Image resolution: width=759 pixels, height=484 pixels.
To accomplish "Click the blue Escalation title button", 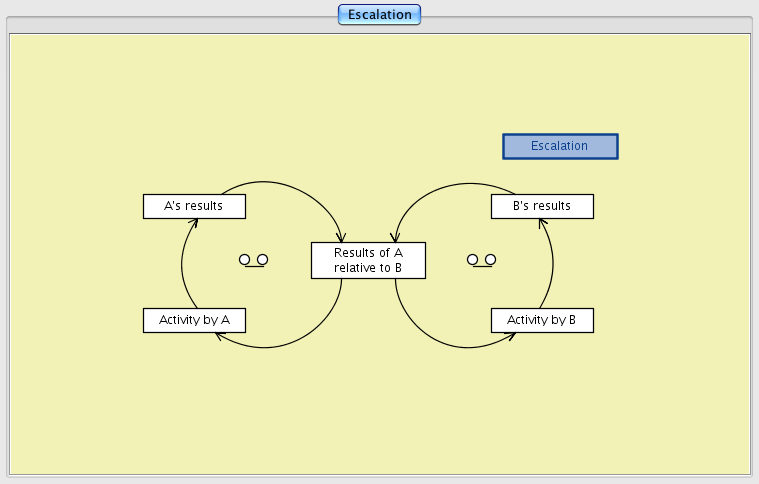I will pyautogui.click(x=559, y=146).
